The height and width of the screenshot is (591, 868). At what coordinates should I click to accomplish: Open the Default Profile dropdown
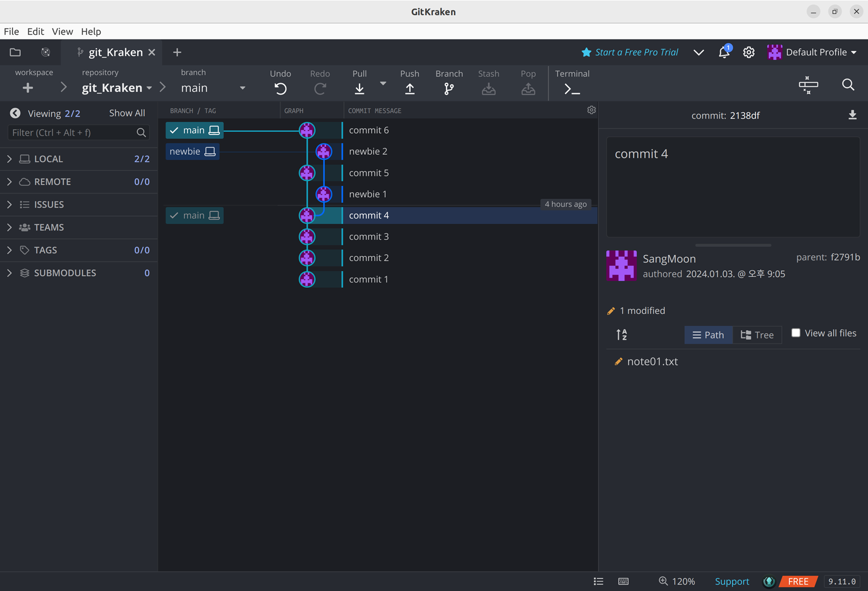812,52
